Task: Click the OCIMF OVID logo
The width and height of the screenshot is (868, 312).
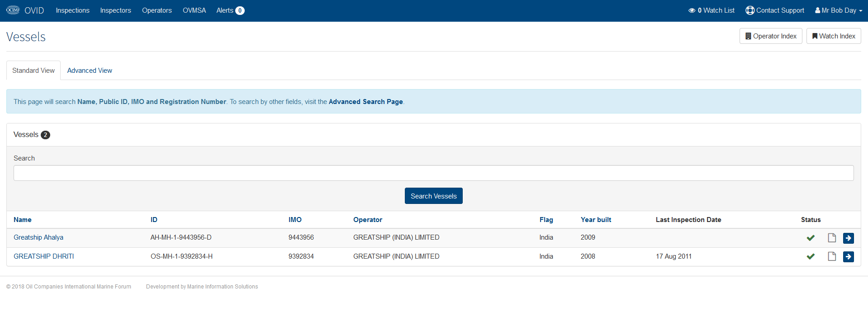Action: (x=25, y=10)
